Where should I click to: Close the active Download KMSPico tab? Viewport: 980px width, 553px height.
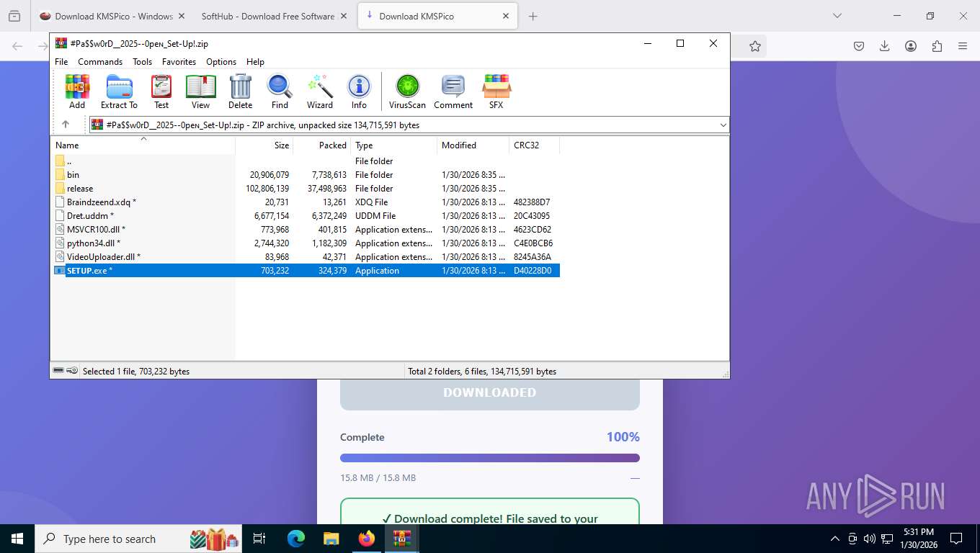(506, 16)
